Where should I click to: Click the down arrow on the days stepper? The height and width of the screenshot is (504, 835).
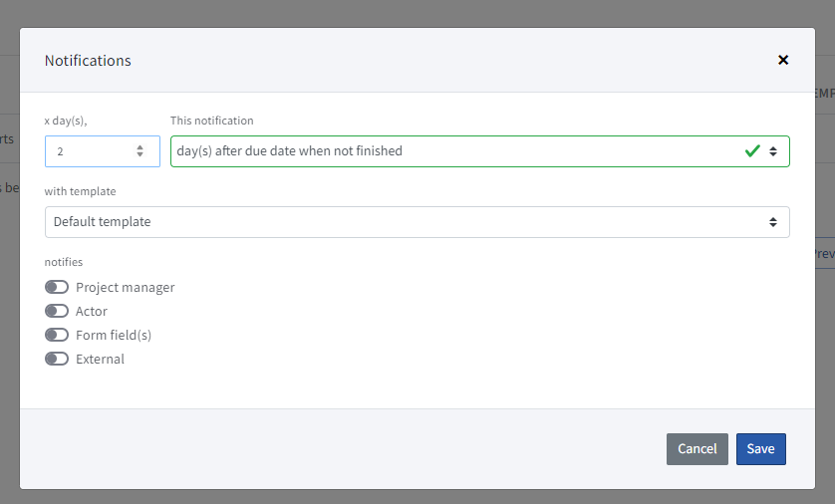(x=140, y=155)
